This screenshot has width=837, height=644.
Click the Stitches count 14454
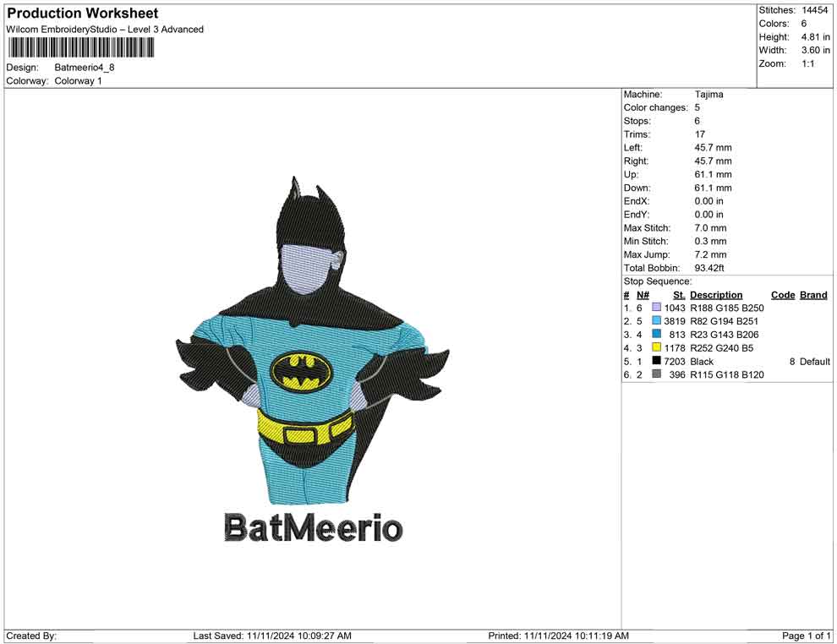tap(814, 10)
